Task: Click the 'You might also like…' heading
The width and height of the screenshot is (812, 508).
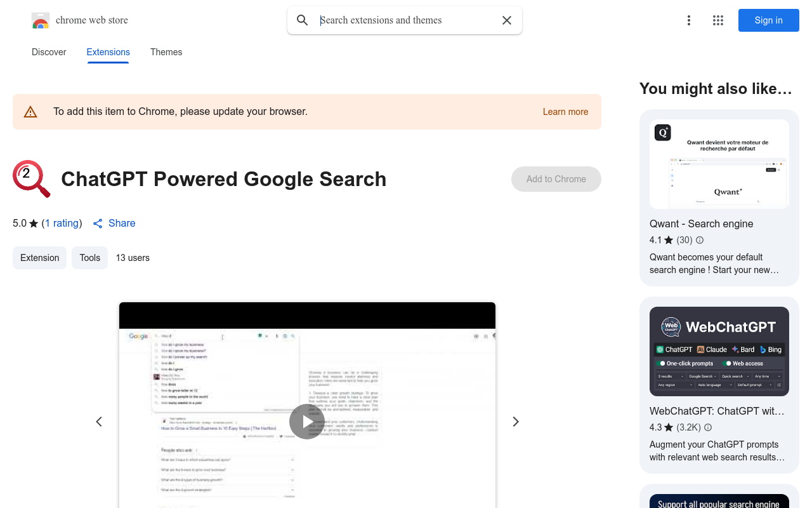Action: pyautogui.click(x=716, y=89)
